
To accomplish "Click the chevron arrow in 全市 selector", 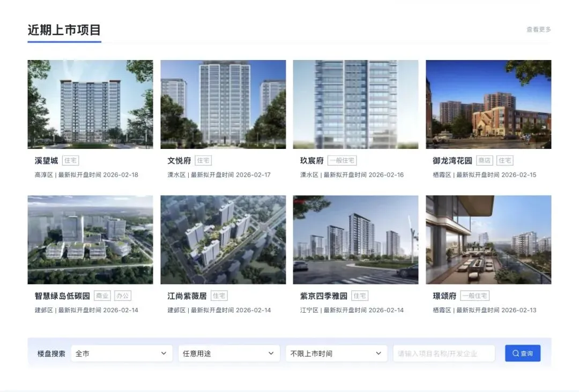I will pos(164,353).
